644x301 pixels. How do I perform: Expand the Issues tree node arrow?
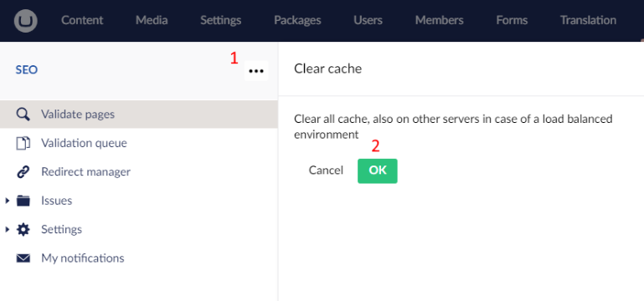coord(7,201)
